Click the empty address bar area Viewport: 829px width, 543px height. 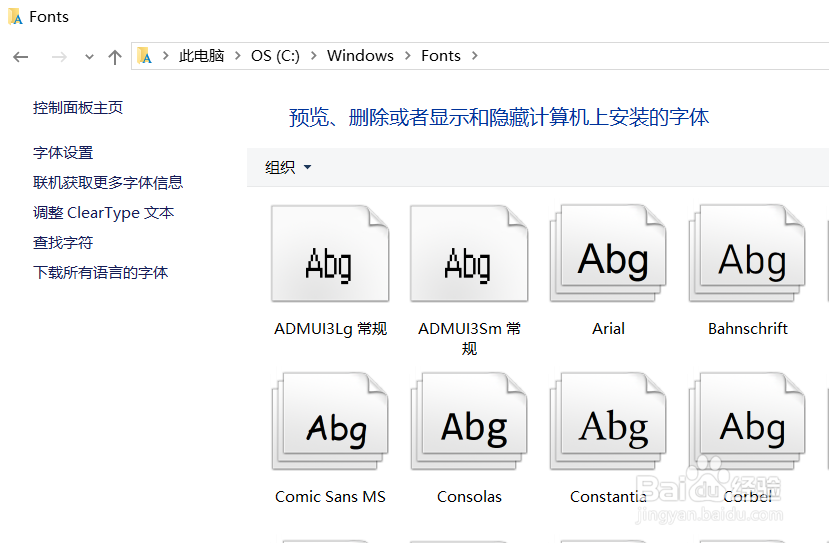pos(656,56)
